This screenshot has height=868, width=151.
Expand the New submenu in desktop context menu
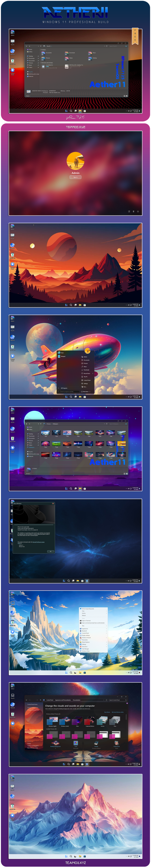pos(93,626)
